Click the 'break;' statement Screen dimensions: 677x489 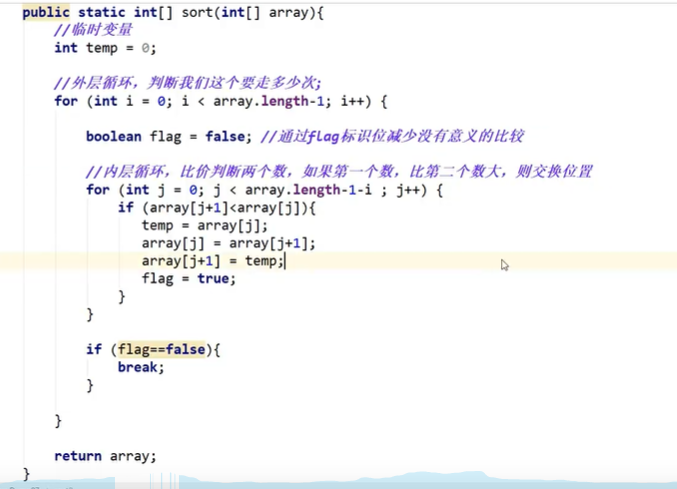[141, 367]
